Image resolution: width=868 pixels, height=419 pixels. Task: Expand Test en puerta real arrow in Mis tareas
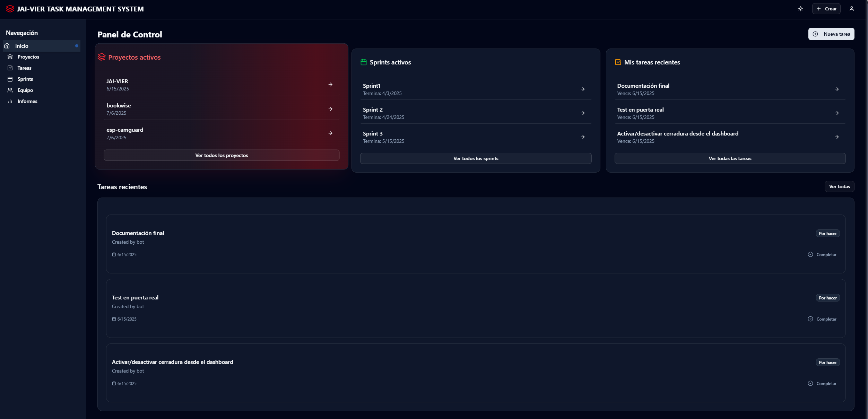[836, 113]
